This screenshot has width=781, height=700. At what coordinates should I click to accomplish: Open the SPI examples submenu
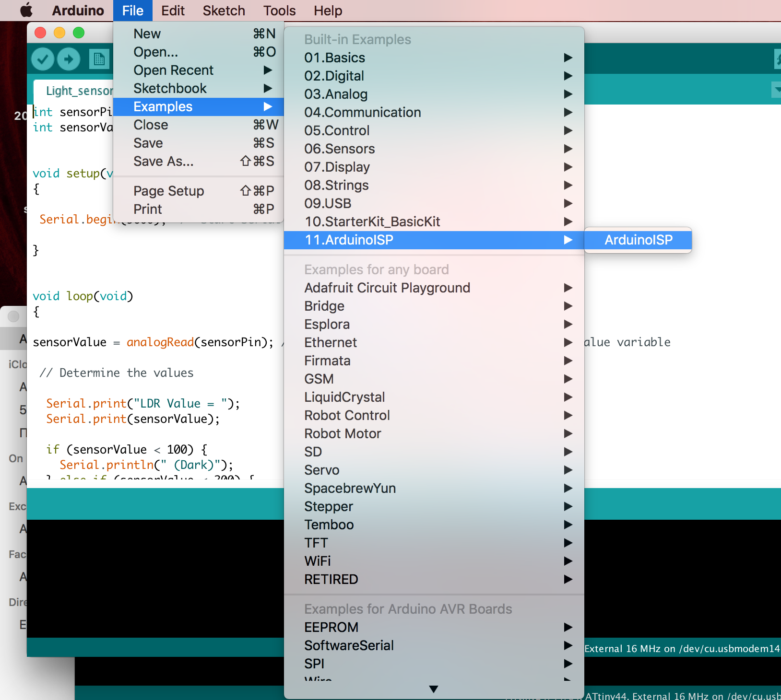pyautogui.click(x=434, y=664)
